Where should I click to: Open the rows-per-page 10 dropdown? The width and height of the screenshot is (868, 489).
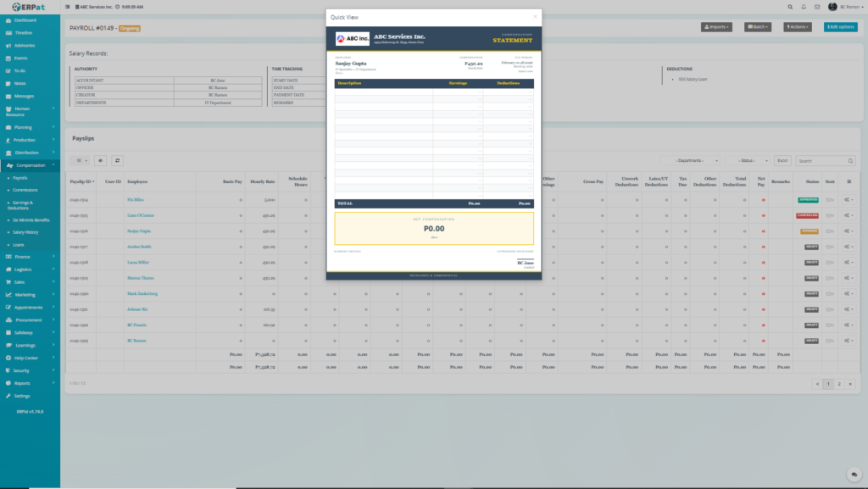(x=80, y=160)
